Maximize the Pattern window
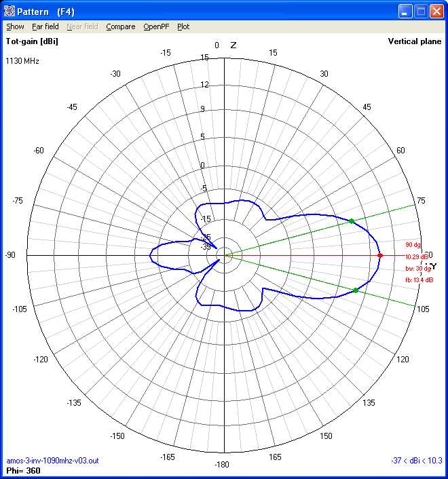The width and height of the screenshot is (448, 479). [421, 11]
